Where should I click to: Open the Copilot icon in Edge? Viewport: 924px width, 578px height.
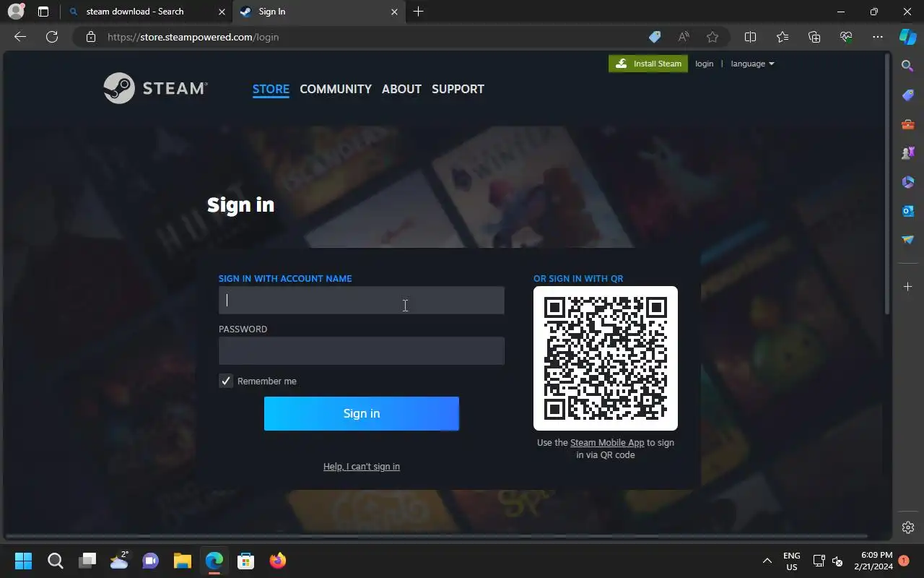(x=908, y=37)
